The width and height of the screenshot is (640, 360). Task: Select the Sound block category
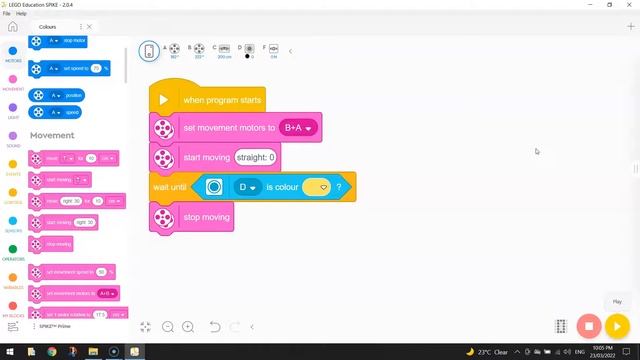point(13,139)
